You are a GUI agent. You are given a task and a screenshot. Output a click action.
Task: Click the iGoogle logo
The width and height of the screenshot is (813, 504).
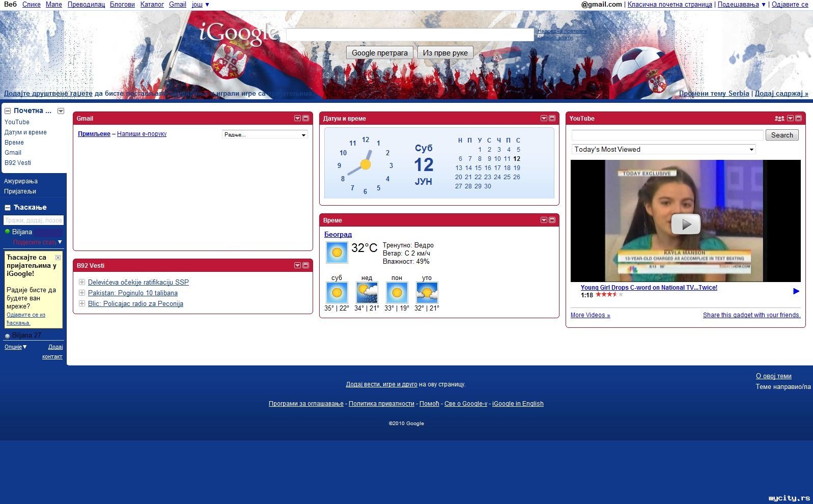pos(239,34)
